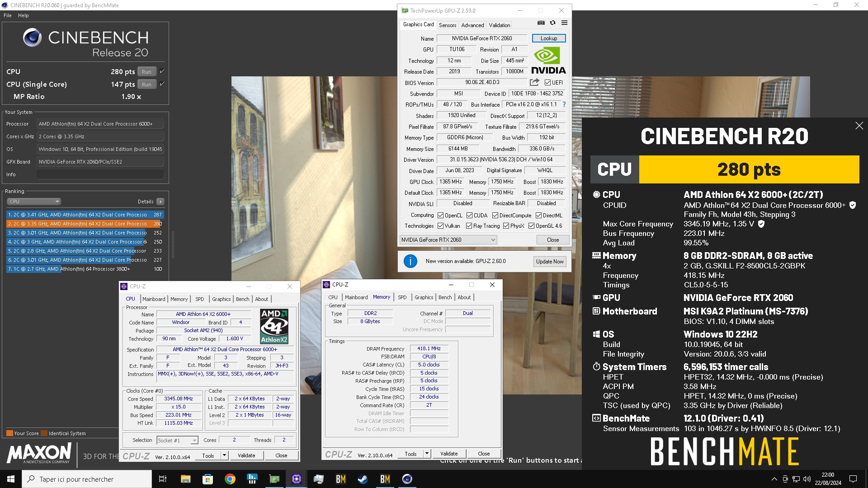Click the Lookup button in GPU-Z
The image size is (868, 488).
[549, 38]
